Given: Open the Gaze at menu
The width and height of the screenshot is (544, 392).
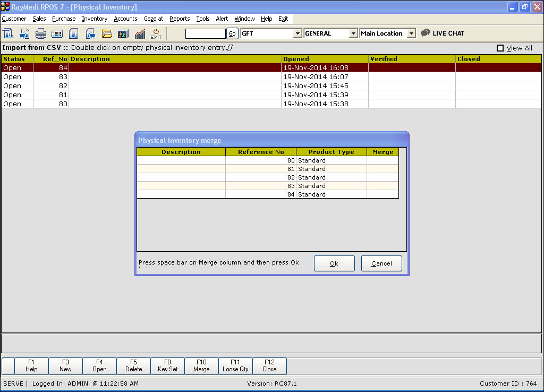Looking at the screenshot, I should coord(154,19).
